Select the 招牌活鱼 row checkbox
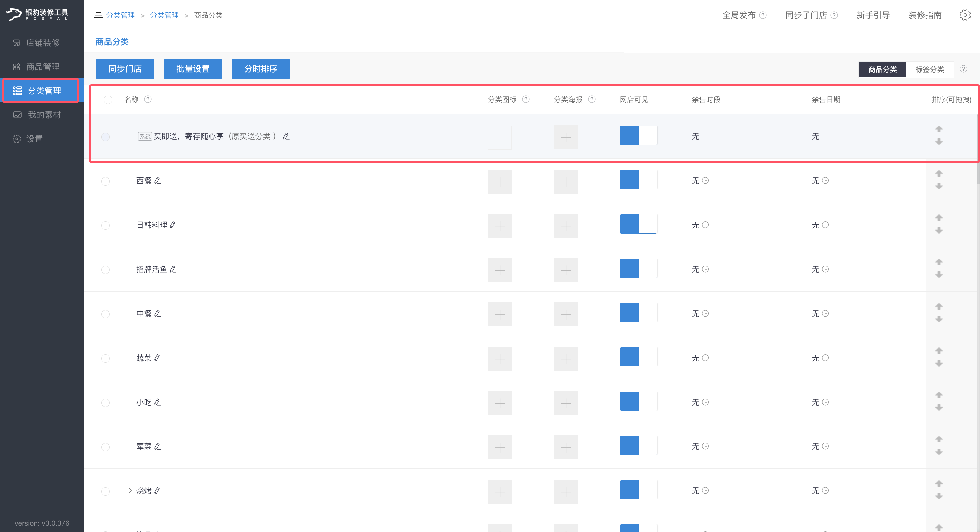This screenshot has width=980, height=532. coord(105,270)
